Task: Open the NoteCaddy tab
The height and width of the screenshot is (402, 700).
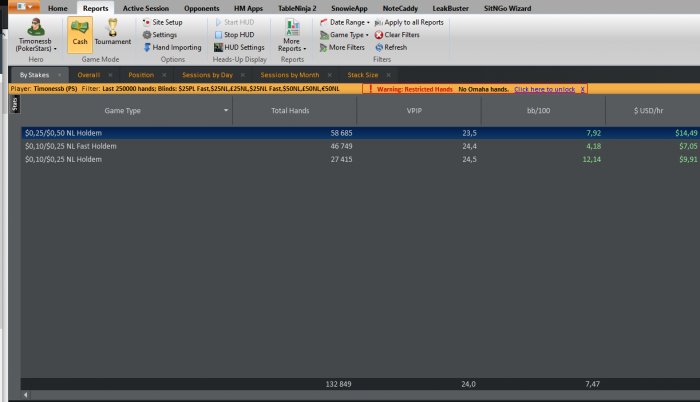Action: (x=400, y=8)
